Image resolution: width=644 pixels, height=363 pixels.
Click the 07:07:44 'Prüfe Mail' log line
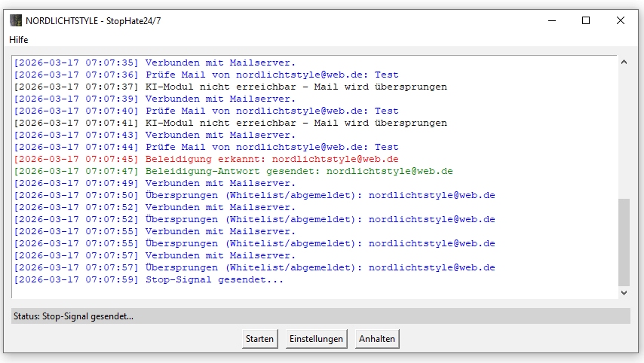[206, 147]
